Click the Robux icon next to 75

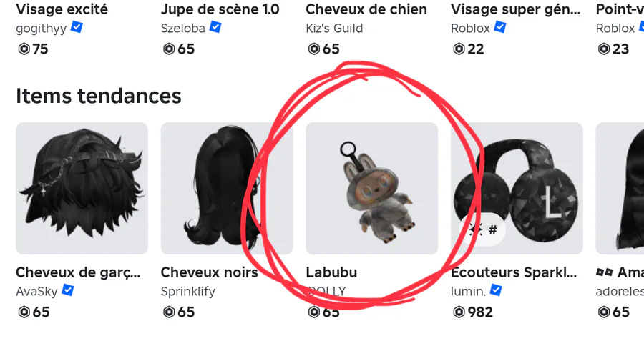pos(24,49)
